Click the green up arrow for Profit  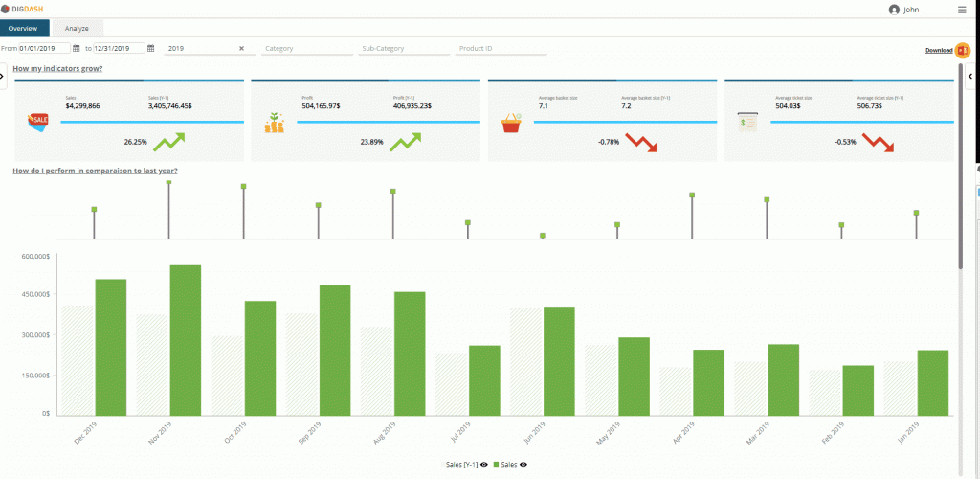(x=405, y=142)
